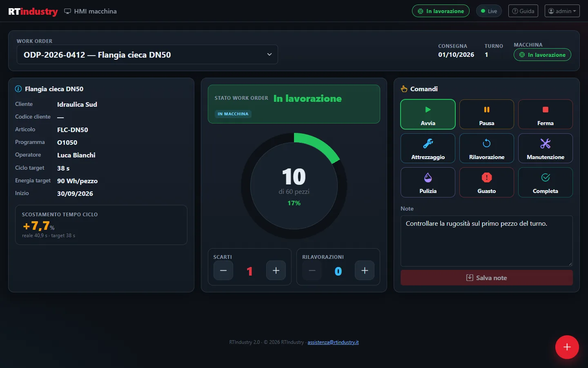Set state to Attrezzaggio (wrench icon)
The height and width of the screenshot is (368, 588).
(x=428, y=148)
